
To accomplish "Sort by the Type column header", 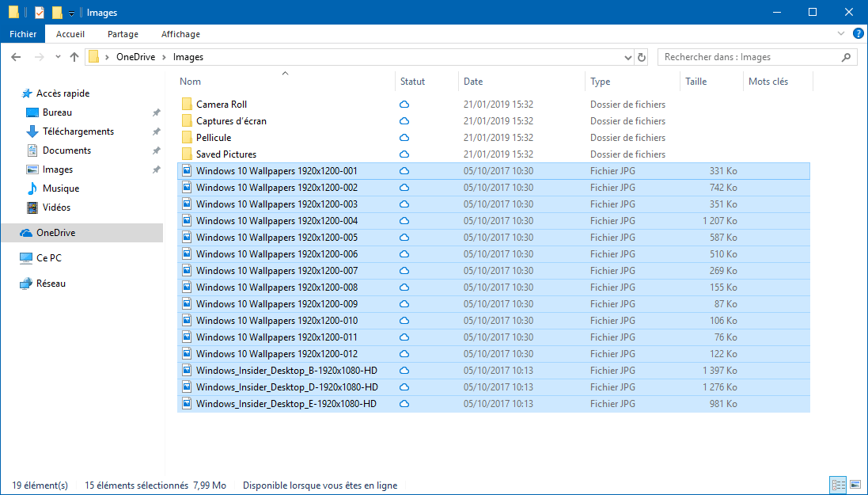I will [x=632, y=82].
